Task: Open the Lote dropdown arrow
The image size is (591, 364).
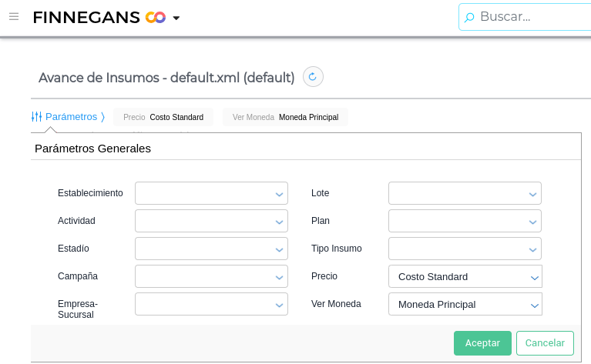Action: pyautogui.click(x=532, y=194)
